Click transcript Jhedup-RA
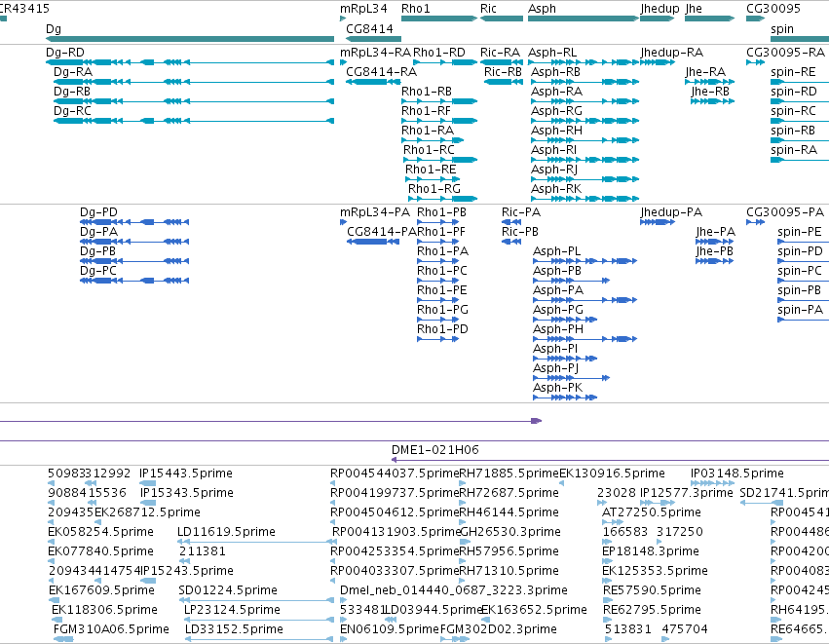The height and width of the screenshot is (644, 829). click(658, 62)
